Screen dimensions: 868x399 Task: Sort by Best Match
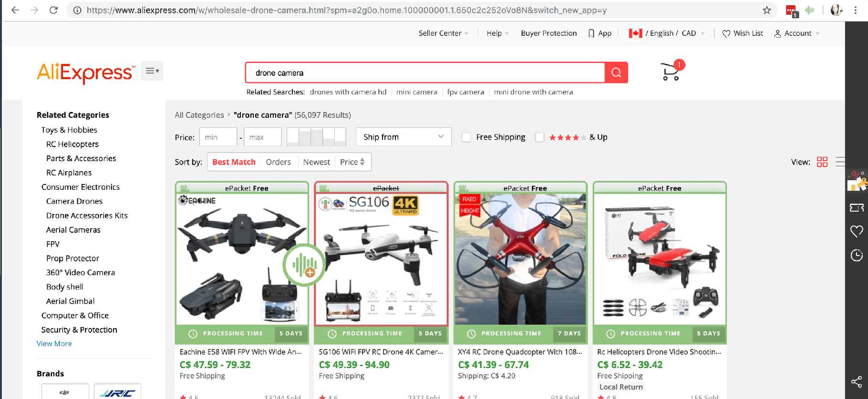(234, 162)
